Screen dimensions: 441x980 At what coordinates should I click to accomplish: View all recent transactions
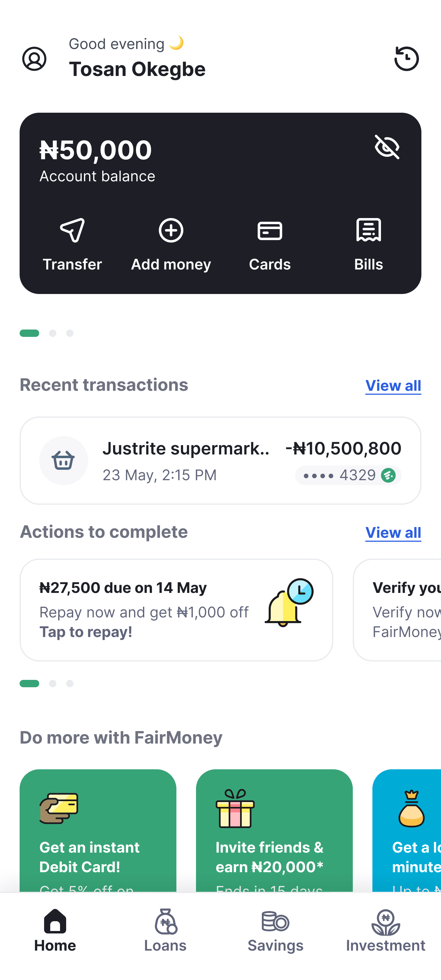(393, 386)
